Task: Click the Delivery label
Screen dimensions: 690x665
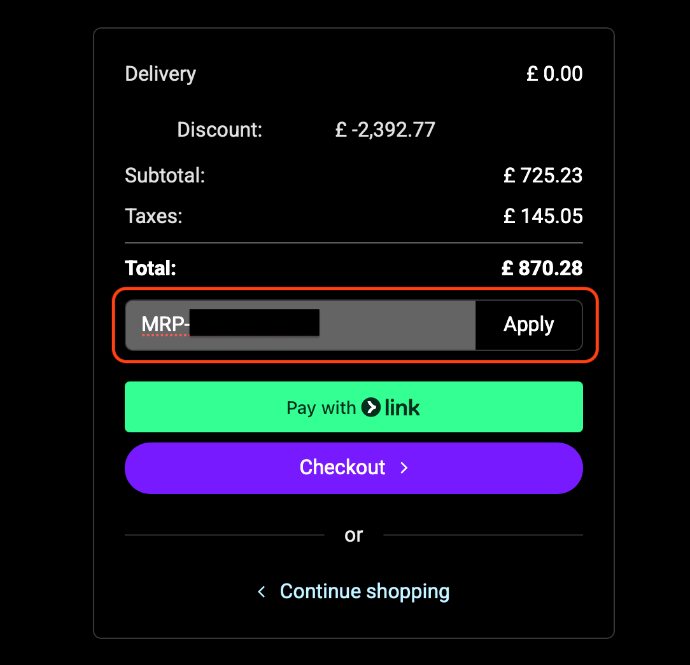Action: [160, 74]
